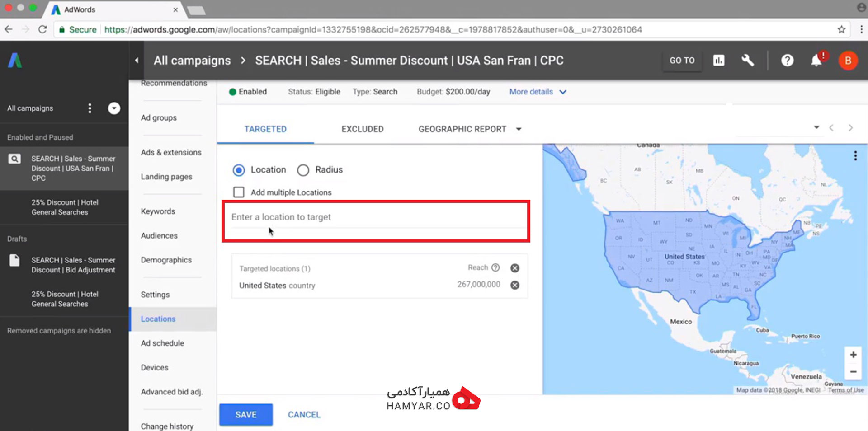Click the Reach help icon

click(x=495, y=267)
